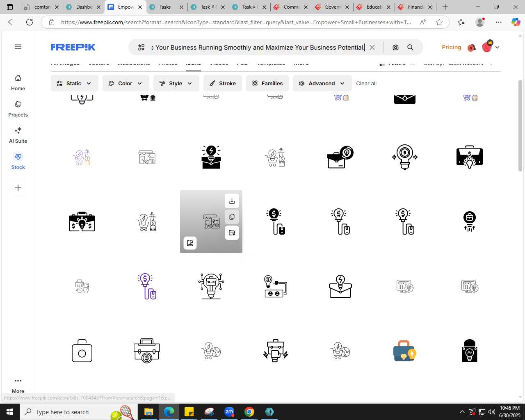Viewport: 525px width, 420px height.
Task: Add page to favorites star
Action: tap(439, 22)
